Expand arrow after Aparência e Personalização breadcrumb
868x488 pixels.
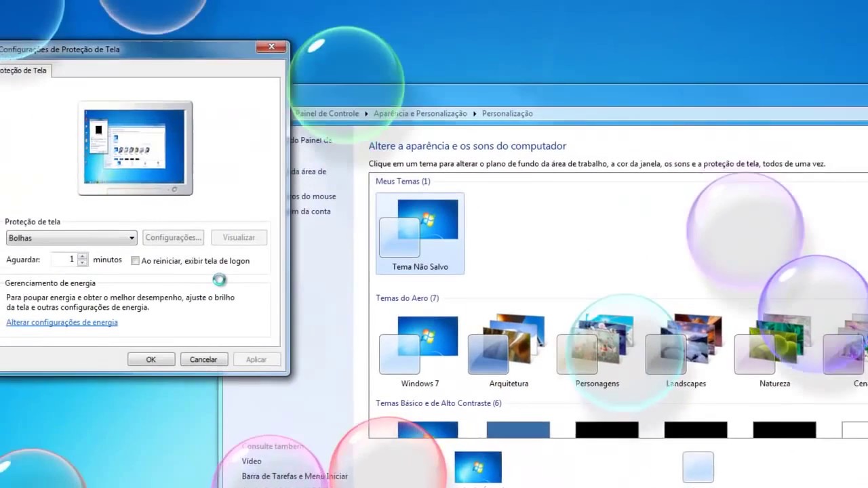tap(475, 114)
